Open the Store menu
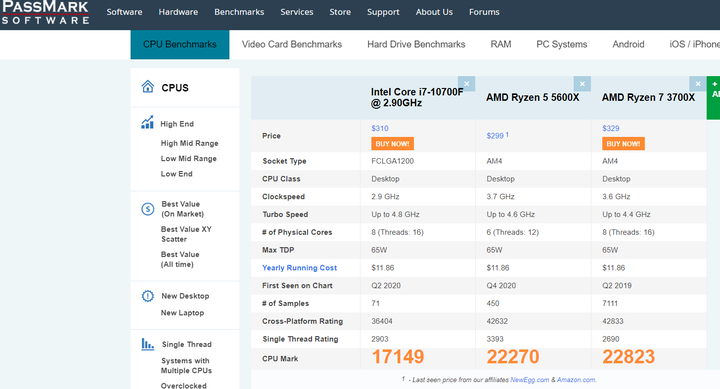 (x=340, y=12)
